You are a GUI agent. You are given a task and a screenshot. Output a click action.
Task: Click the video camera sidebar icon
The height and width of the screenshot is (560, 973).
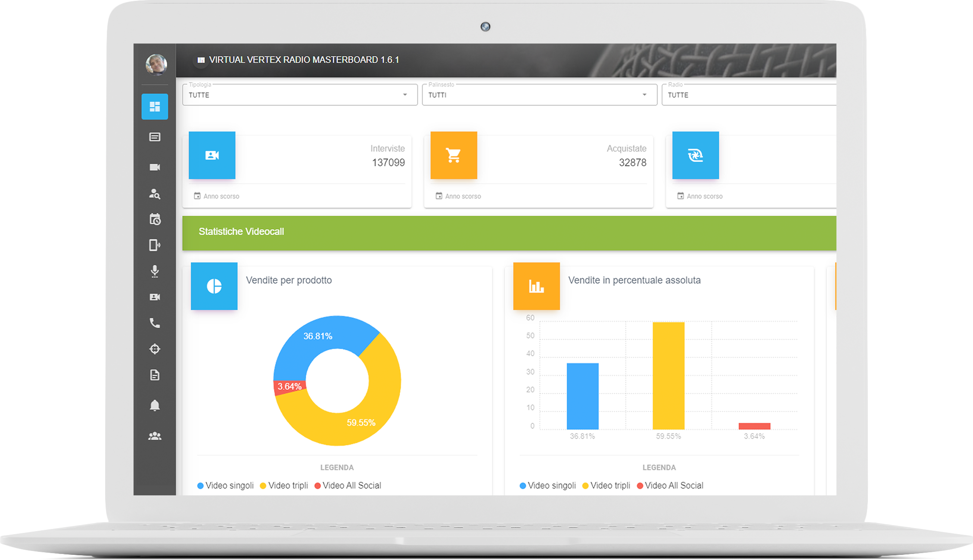(x=155, y=167)
